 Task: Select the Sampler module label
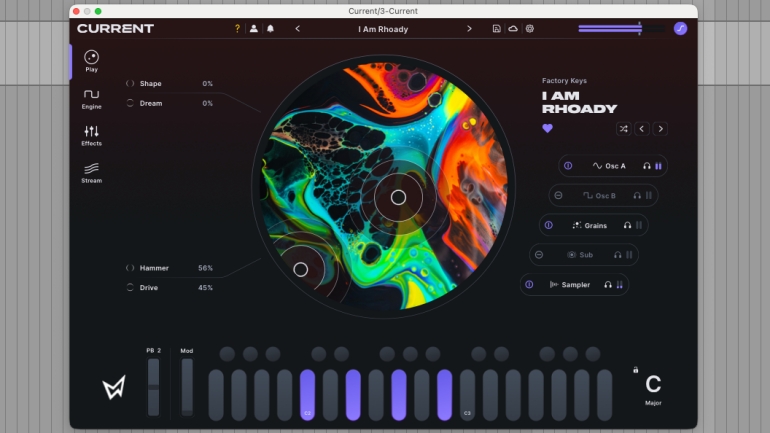tap(570, 285)
